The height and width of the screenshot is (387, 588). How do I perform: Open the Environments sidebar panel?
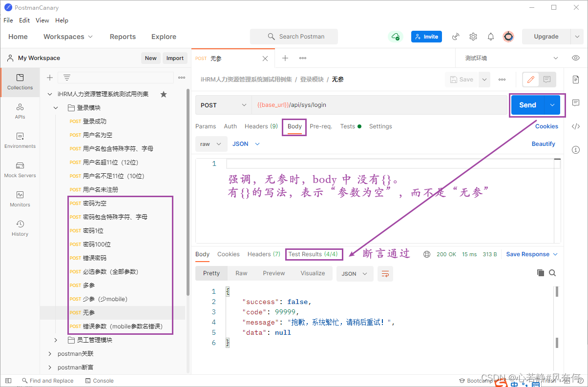coord(20,141)
